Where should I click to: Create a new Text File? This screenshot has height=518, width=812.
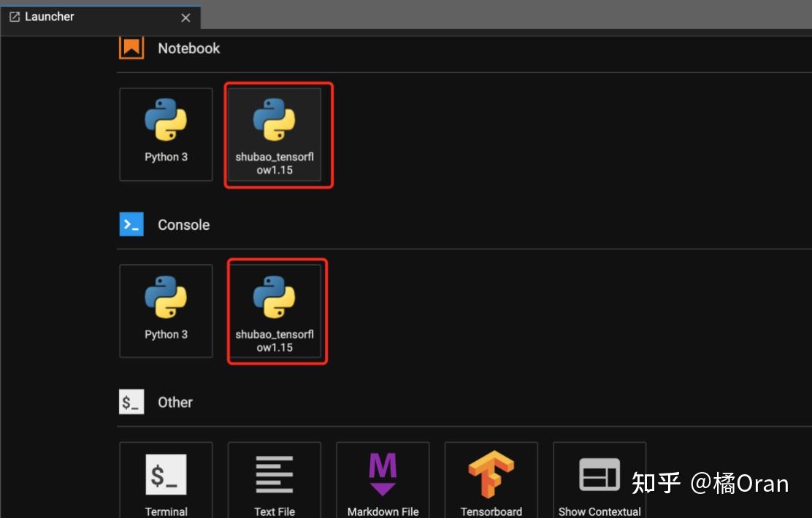click(x=274, y=479)
